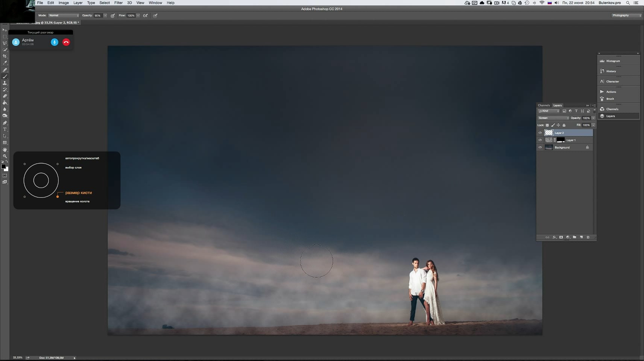644x361 pixels.
Task: Add a layer mask from Layers panel
Action: pyautogui.click(x=561, y=237)
